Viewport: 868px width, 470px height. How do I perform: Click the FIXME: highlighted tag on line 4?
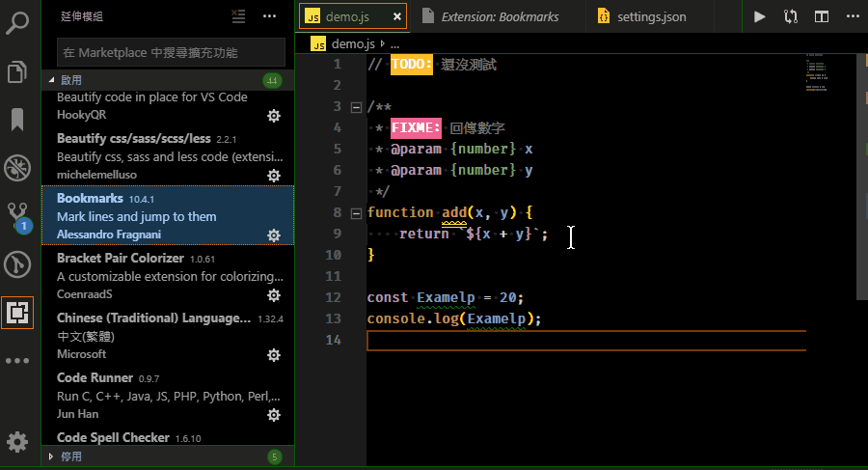pyautogui.click(x=416, y=128)
